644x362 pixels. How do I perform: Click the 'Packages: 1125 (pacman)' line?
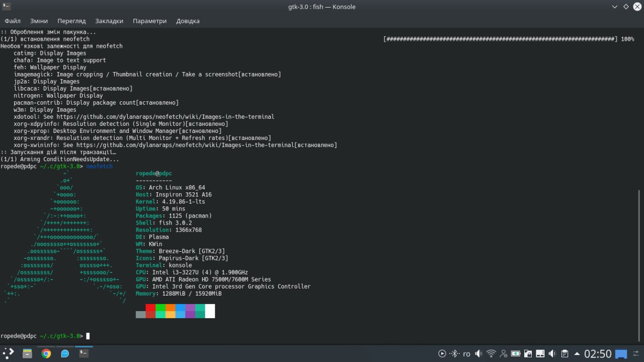pyautogui.click(x=174, y=215)
